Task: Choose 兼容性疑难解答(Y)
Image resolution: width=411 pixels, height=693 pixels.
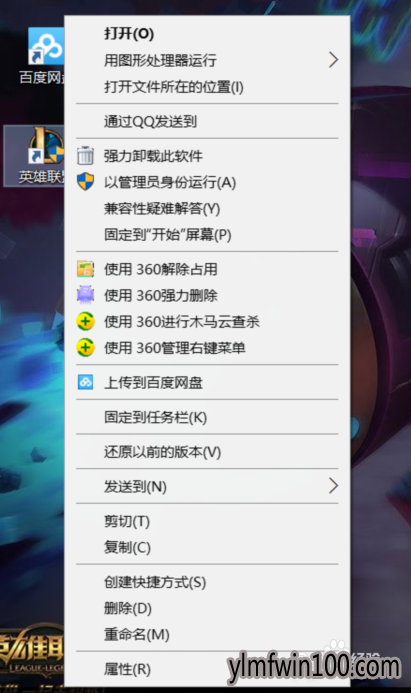Action: [162, 208]
